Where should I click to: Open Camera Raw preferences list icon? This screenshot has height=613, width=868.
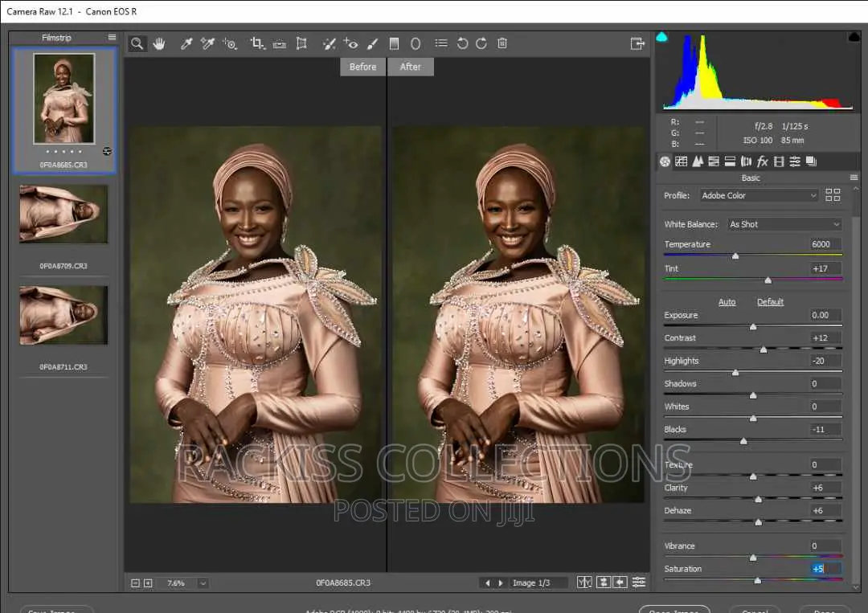441,43
